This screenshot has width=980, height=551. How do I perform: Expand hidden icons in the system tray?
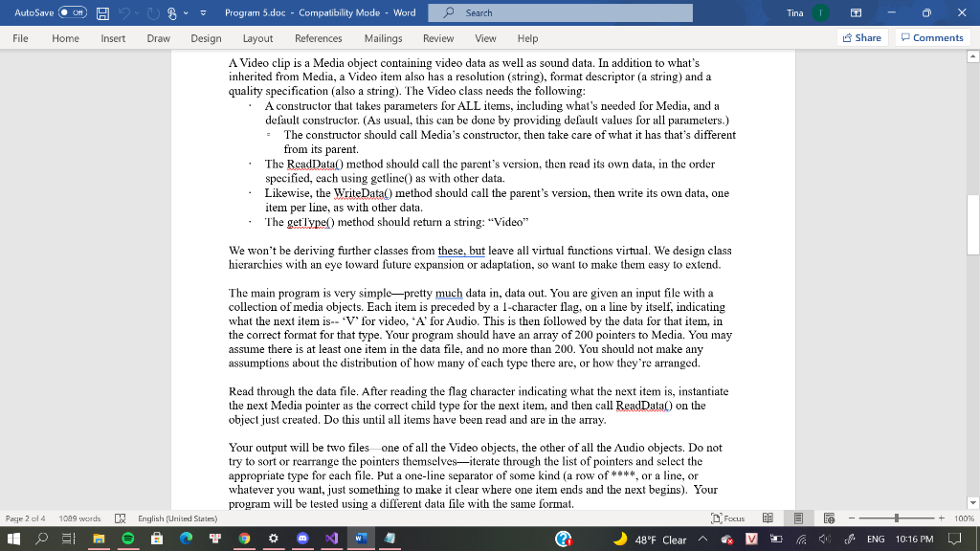(702, 537)
